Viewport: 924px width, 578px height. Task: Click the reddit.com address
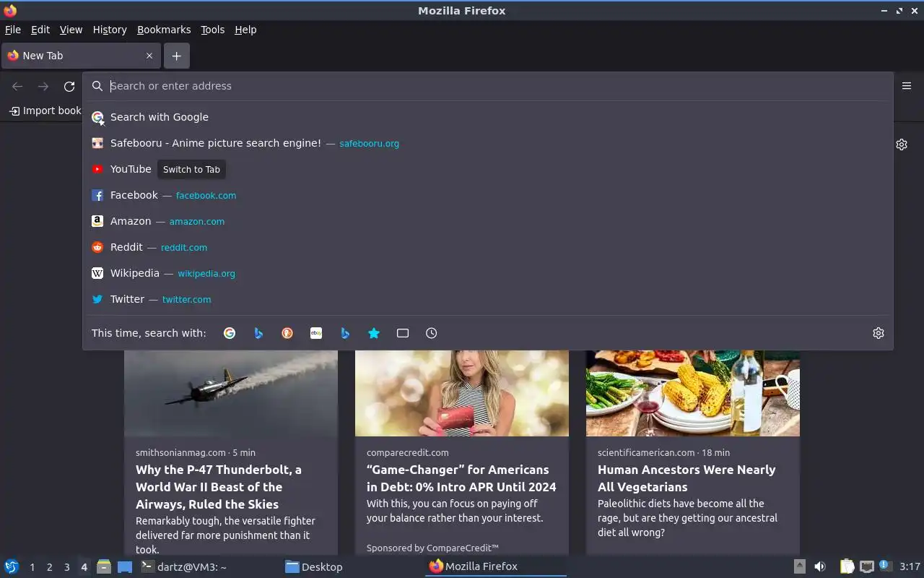[x=184, y=248]
